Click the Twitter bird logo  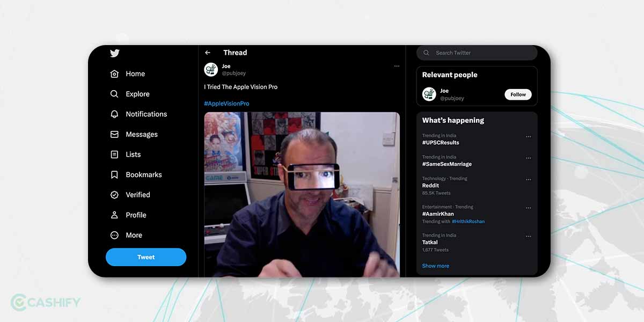[115, 53]
